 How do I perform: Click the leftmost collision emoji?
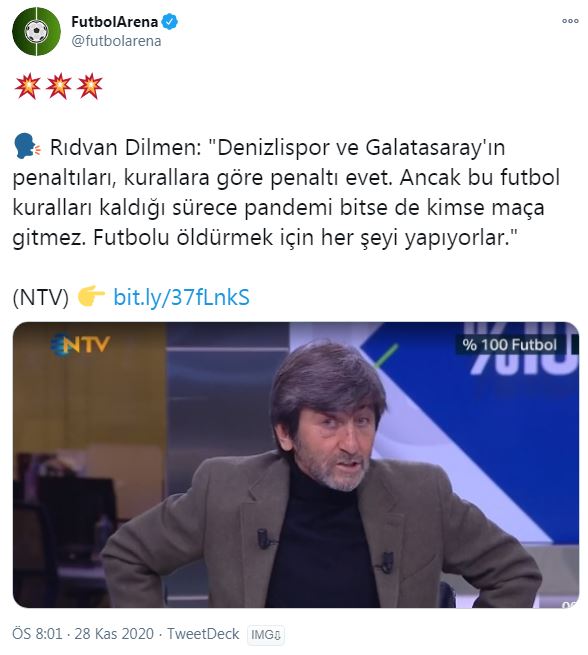pyautogui.click(x=28, y=86)
